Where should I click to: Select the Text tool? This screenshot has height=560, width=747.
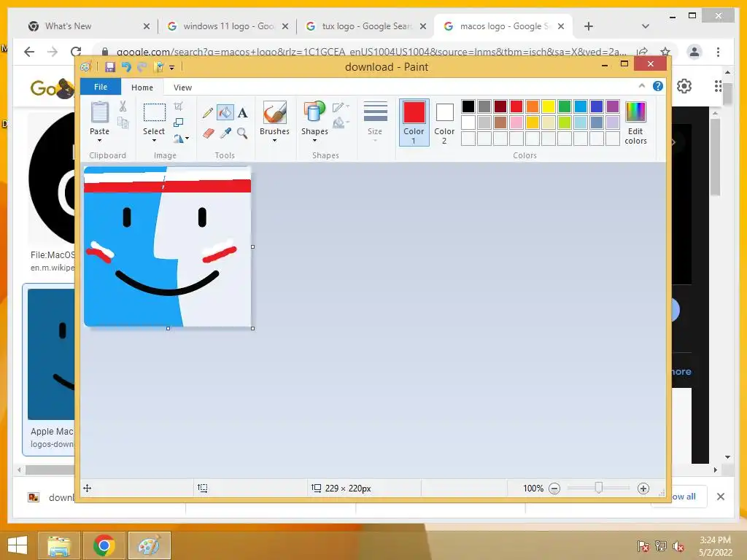point(242,113)
